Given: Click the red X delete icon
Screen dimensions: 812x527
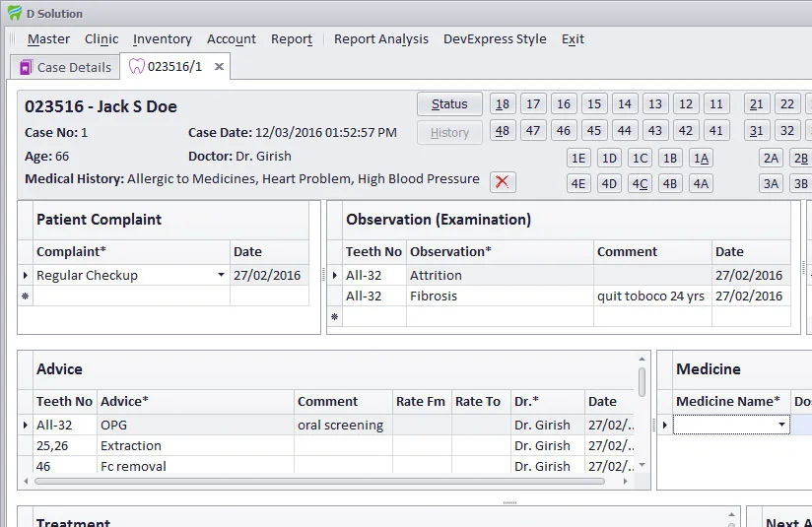Looking at the screenshot, I should pos(503,181).
